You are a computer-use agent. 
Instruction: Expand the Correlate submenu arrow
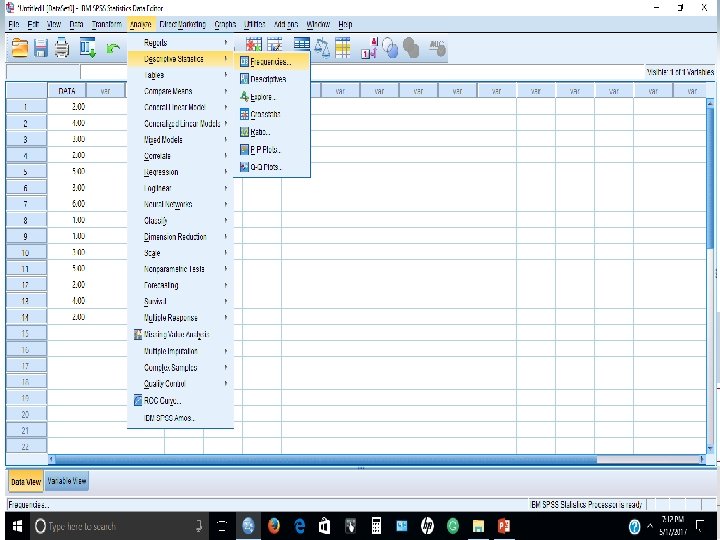pyautogui.click(x=226, y=156)
